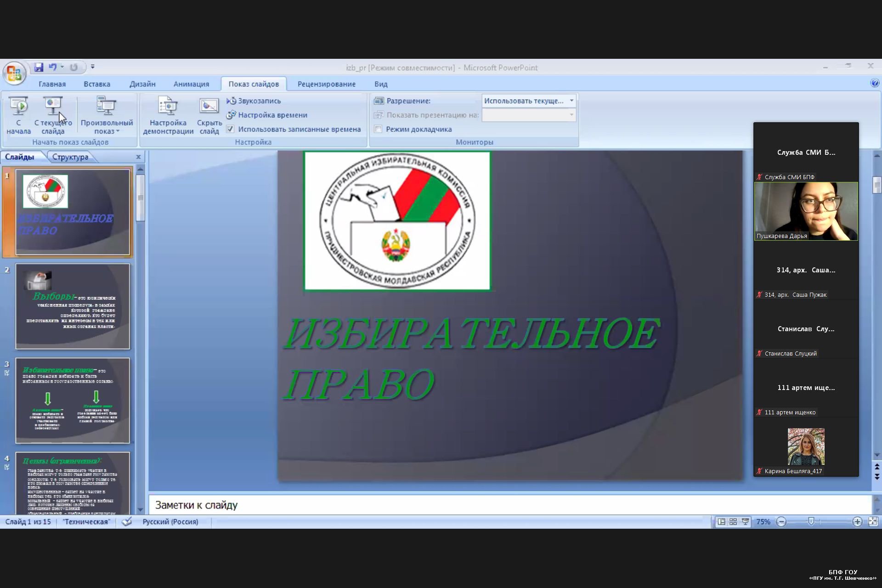Save the presentation with the floppy disk icon
This screenshot has height=588, width=882.
(x=39, y=67)
